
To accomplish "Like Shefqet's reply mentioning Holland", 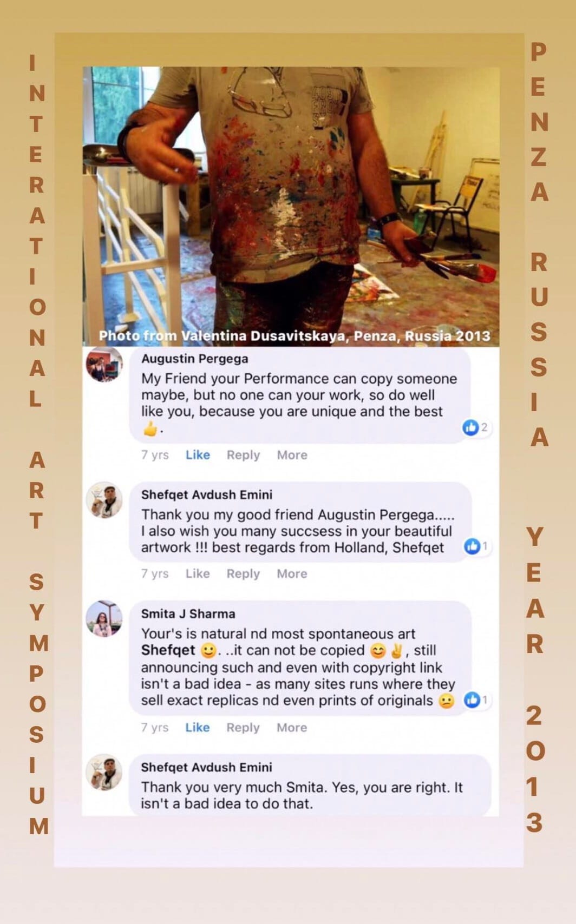I will coord(198,573).
